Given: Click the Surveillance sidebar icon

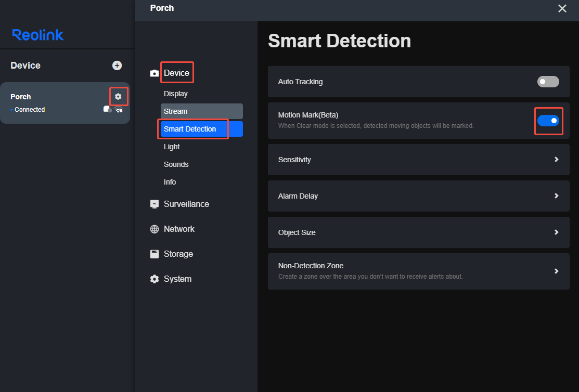Looking at the screenshot, I should coord(155,204).
